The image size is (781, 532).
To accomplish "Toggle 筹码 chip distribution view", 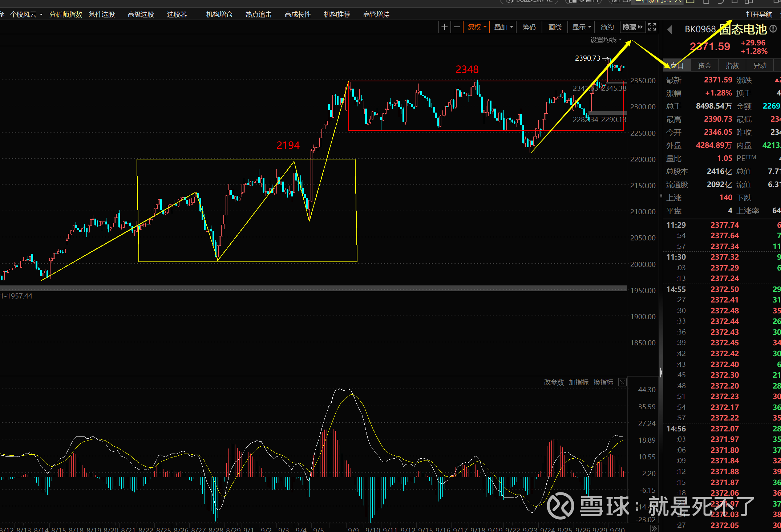I will [x=529, y=27].
